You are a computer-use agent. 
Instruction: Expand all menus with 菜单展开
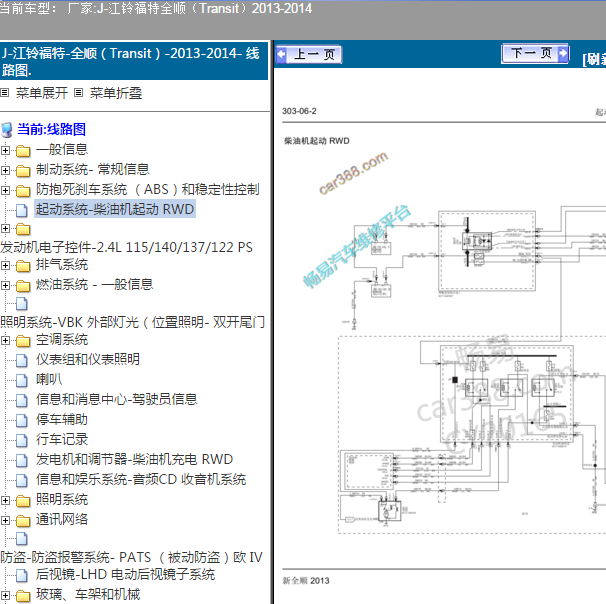[x=41, y=93]
